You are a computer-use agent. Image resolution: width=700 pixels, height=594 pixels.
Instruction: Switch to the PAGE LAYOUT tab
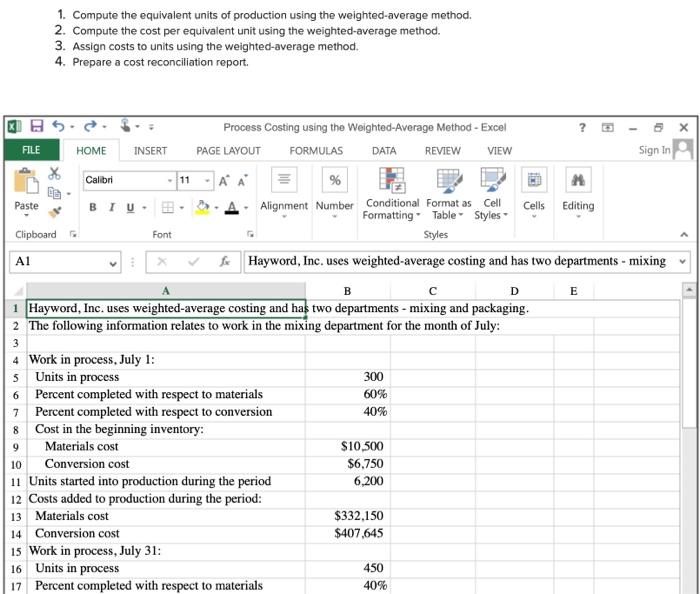228,151
